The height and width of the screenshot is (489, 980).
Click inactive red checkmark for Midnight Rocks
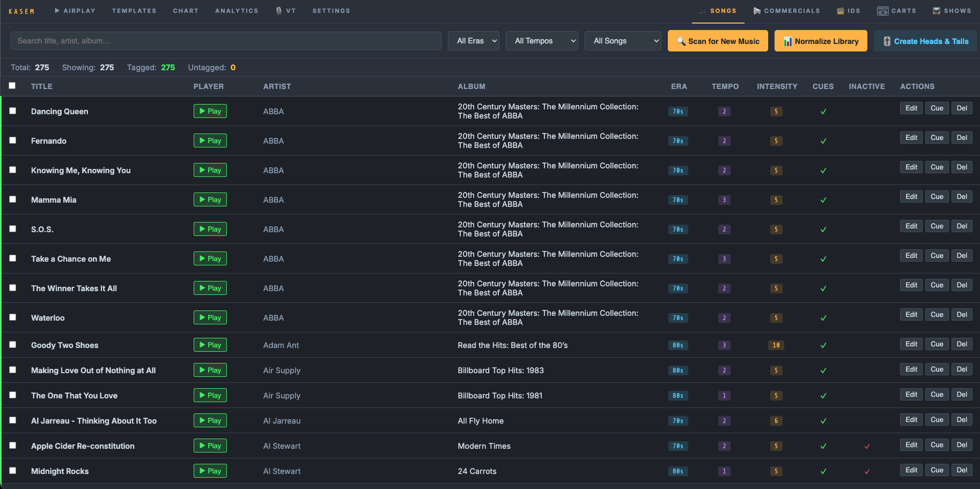pyautogui.click(x=867, y=471)
